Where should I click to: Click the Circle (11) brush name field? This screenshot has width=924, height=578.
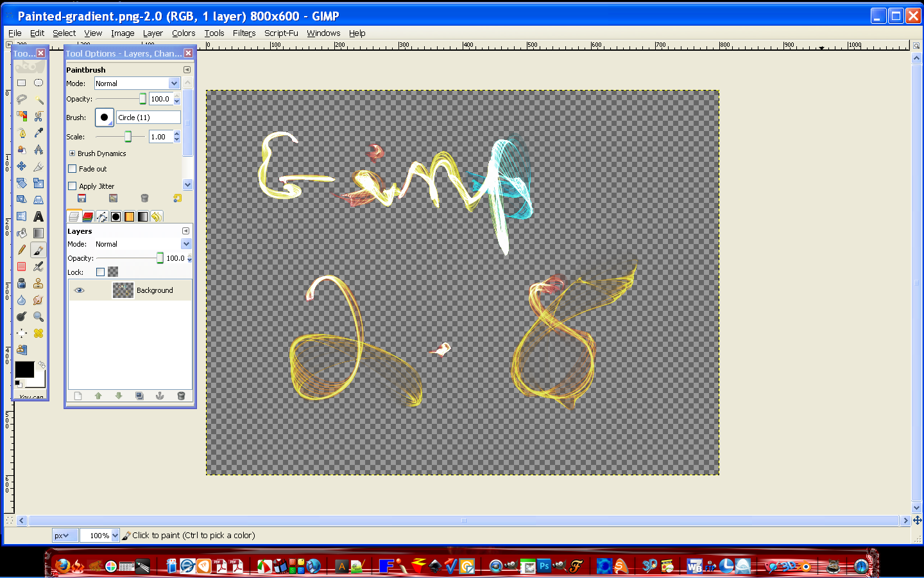(x=149, y=118)
